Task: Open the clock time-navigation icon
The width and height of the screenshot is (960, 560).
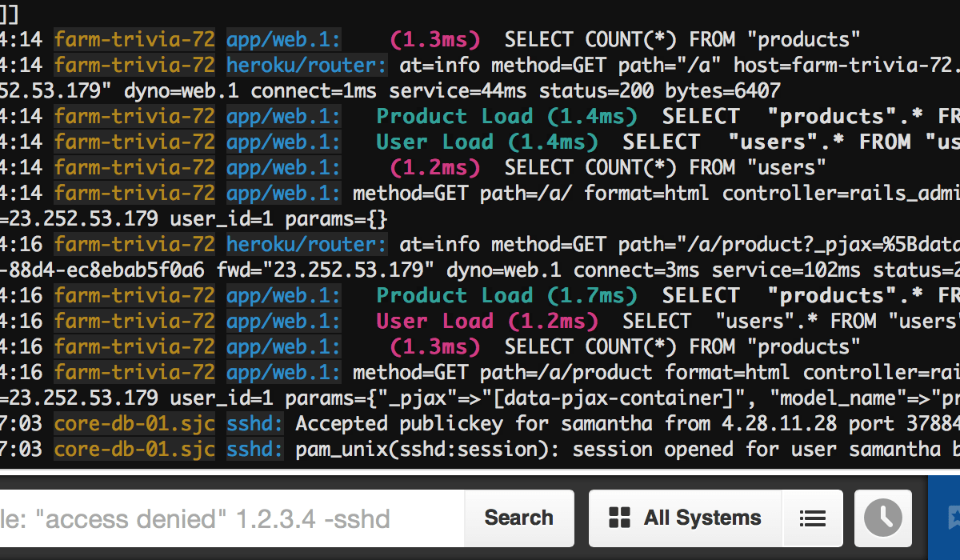Action: click(x=882, y=518)
